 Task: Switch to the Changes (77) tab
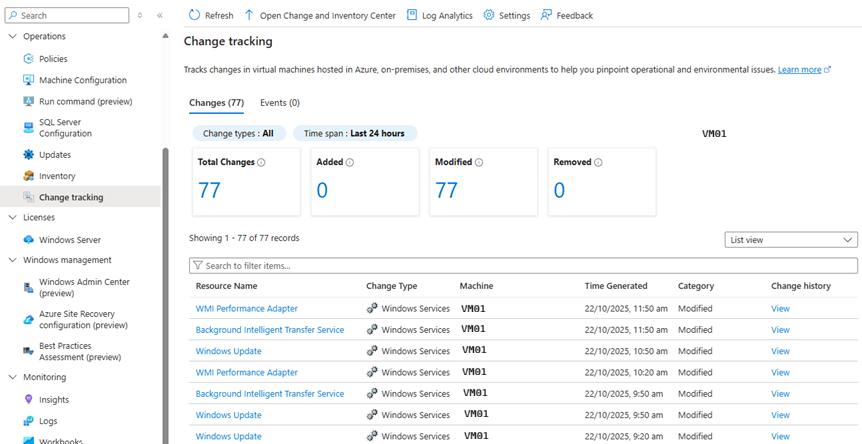[x=217, y=103]
